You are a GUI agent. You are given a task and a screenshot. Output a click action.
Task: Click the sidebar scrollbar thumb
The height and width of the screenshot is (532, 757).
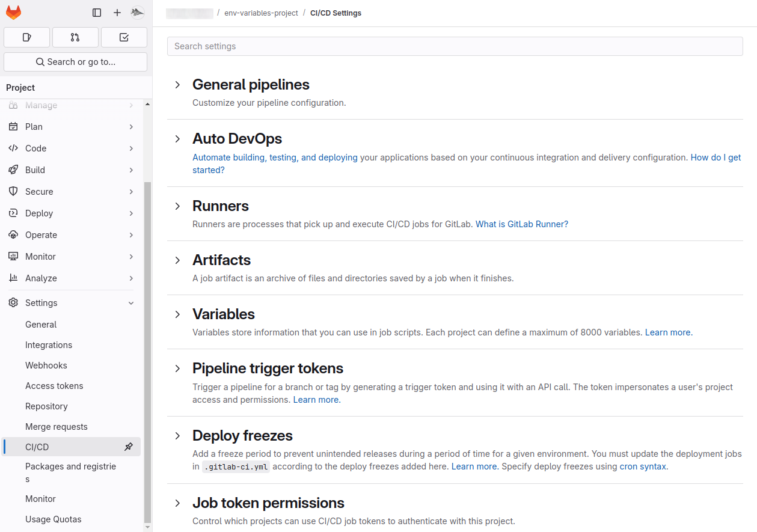[148, 352]
